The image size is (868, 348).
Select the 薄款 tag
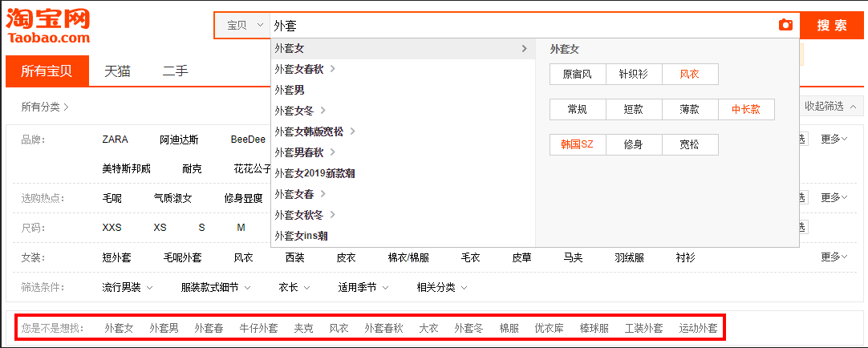(x=690, y=110)
